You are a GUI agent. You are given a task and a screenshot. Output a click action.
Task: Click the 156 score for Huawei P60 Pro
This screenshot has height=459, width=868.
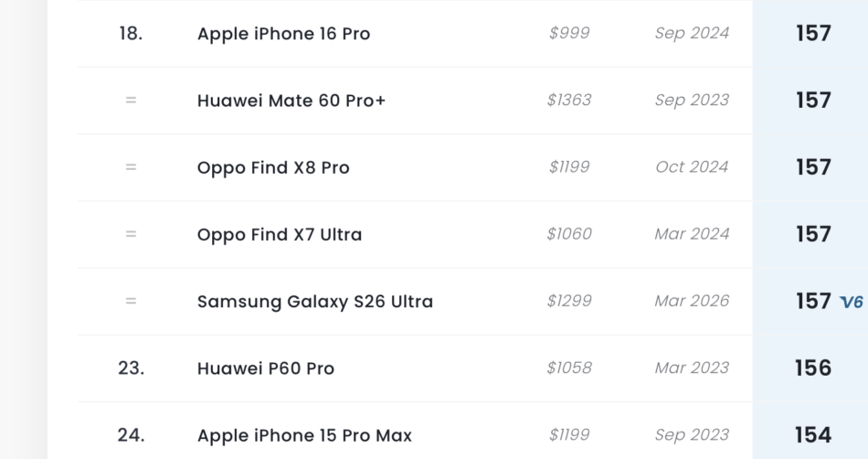pyautogui.click(x=813, y=368)
